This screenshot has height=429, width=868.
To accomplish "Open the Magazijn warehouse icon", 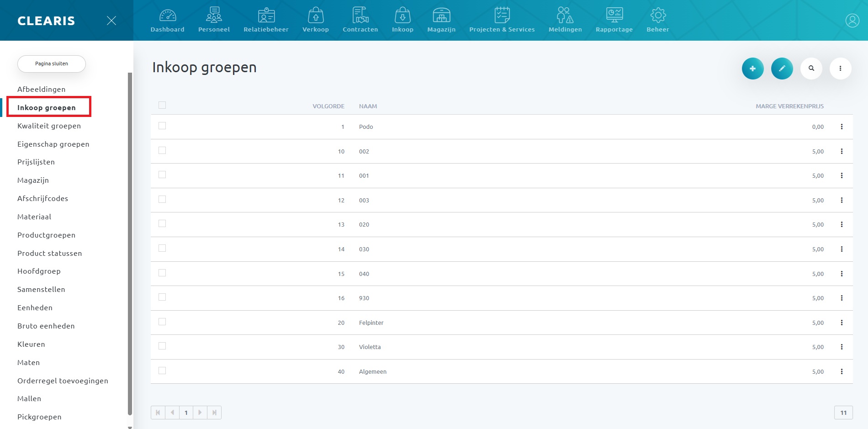I will click(x=441, y=16).
